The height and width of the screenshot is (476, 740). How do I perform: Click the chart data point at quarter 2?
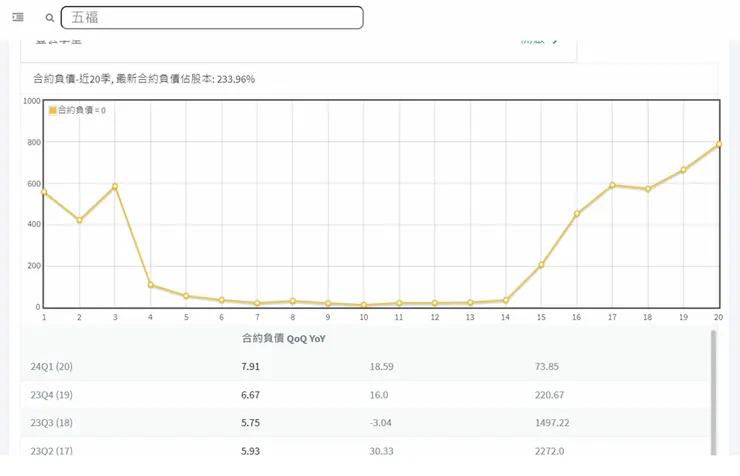pos(79,220)
